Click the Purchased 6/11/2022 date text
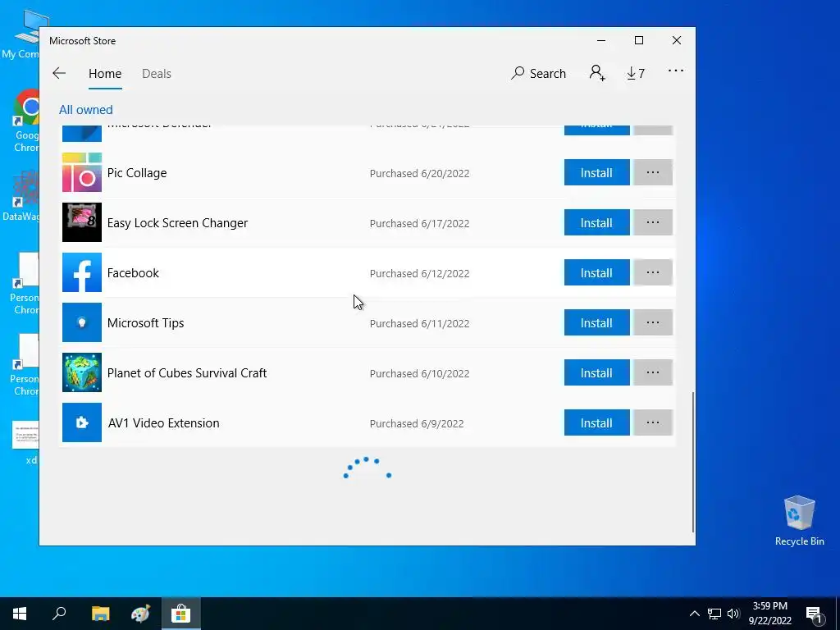 (x=419, y=323)
